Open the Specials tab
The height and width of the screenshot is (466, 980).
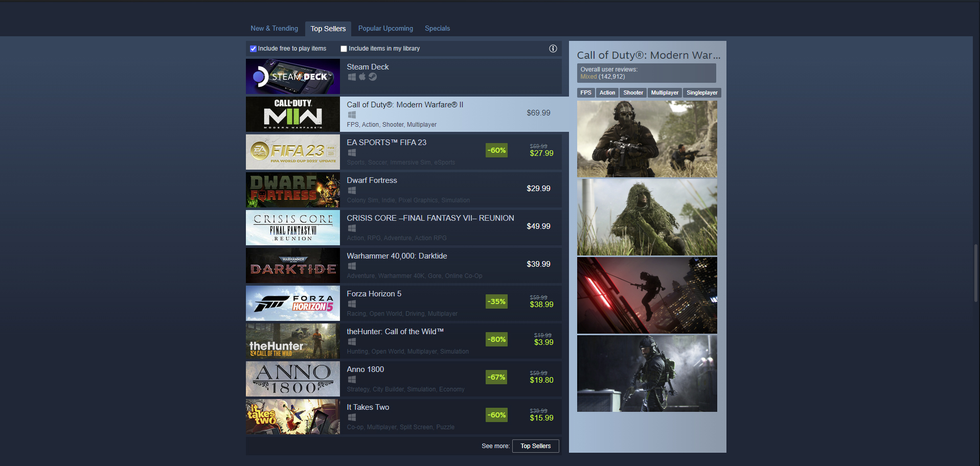(437, 28)
